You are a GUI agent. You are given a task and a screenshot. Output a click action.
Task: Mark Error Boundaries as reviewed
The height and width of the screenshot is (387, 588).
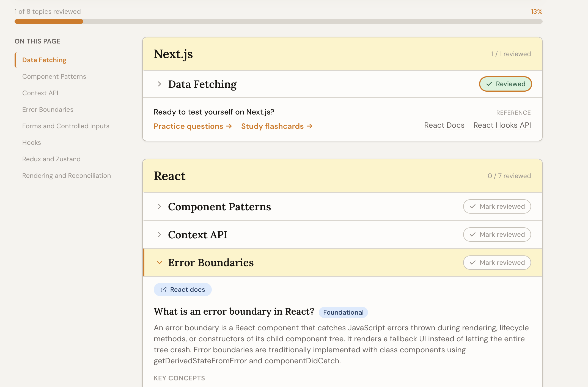[x=497, y=263]
